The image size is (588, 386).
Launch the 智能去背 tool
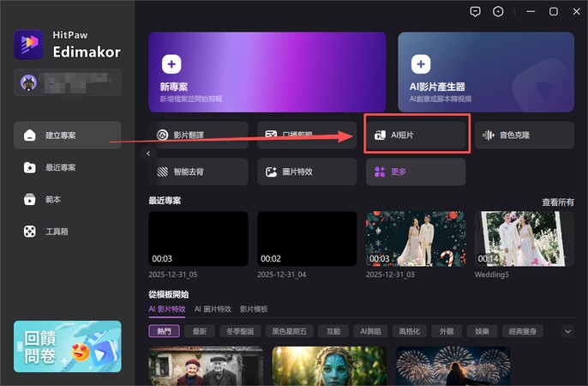point(198,172)
